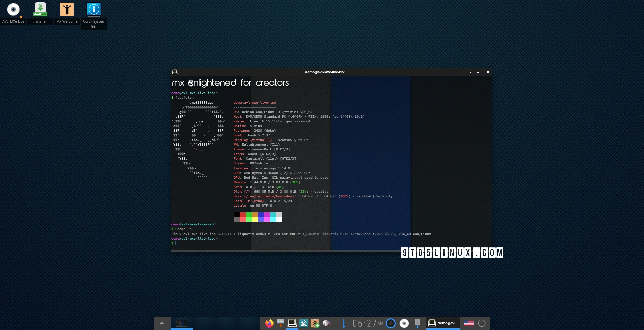Select the demo@avl... taskbar window entry
Viewport: 644px width, 330px height.
pyautogui.click(x=443, y=323)
